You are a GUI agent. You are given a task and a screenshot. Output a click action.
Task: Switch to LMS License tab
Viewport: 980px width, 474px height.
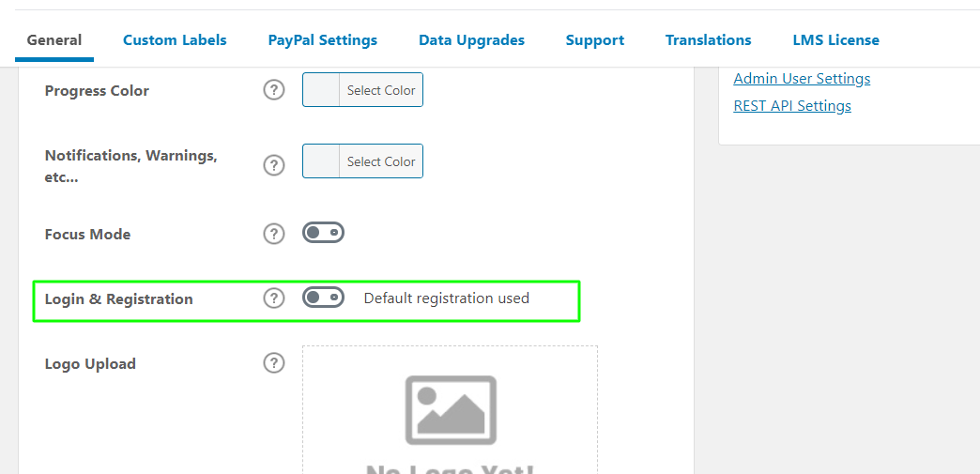click(x=836, y=40)
